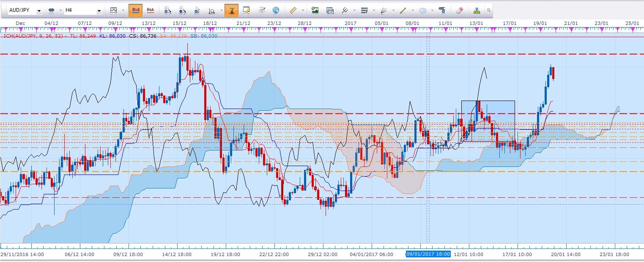Click the 23/01 18:00 axis label
644x262 pixels.
[x=615, y=254]
